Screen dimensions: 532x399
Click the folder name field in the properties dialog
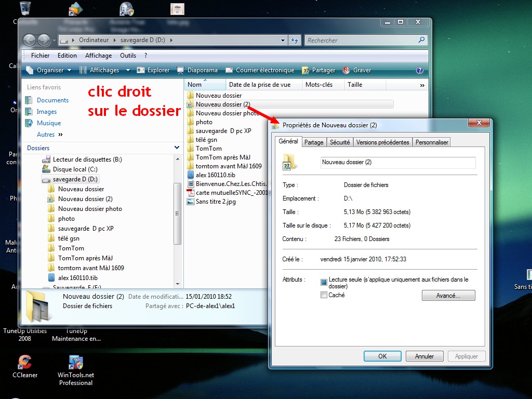398,162
